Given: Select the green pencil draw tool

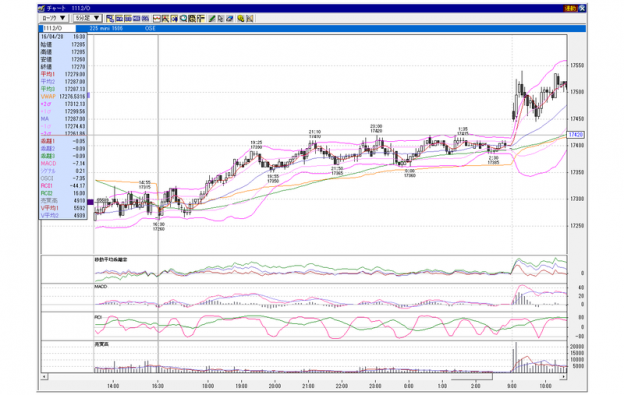Looking at the screenshot, I should 212,18.
